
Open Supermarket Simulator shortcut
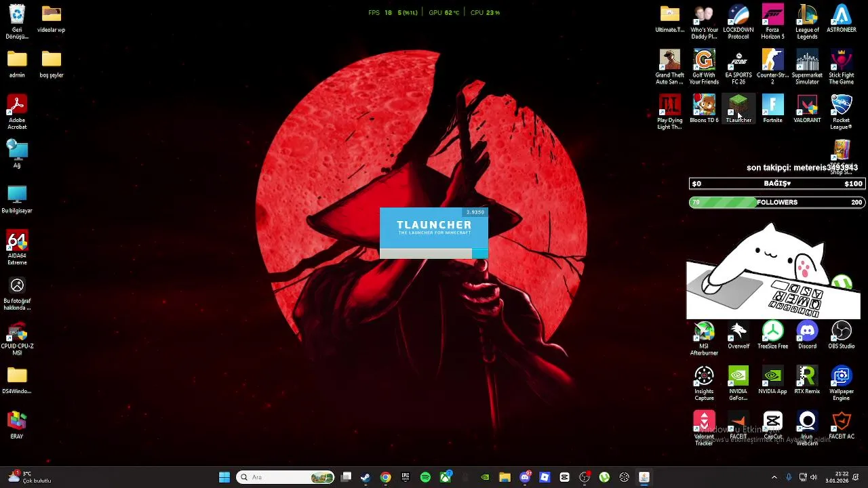click(x=807, y=67)
